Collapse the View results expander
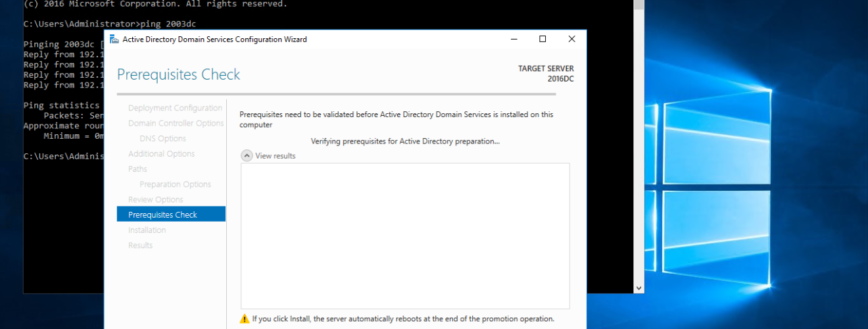The height and width of the screenshot is (329, 868). point(247,156)
